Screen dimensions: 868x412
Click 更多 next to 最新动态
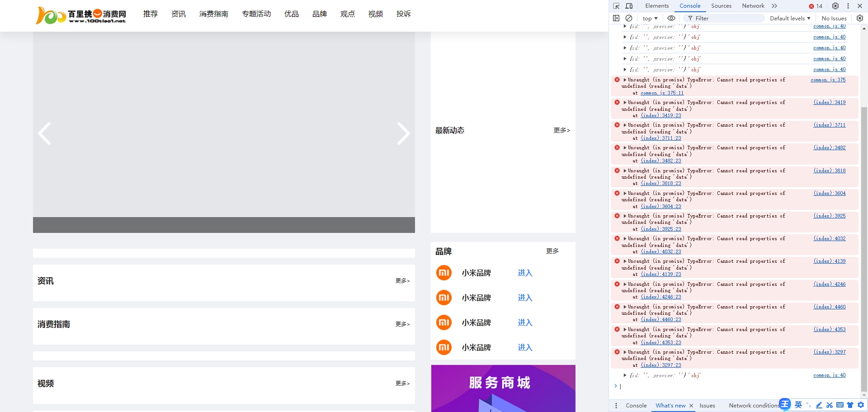(562, 130)
